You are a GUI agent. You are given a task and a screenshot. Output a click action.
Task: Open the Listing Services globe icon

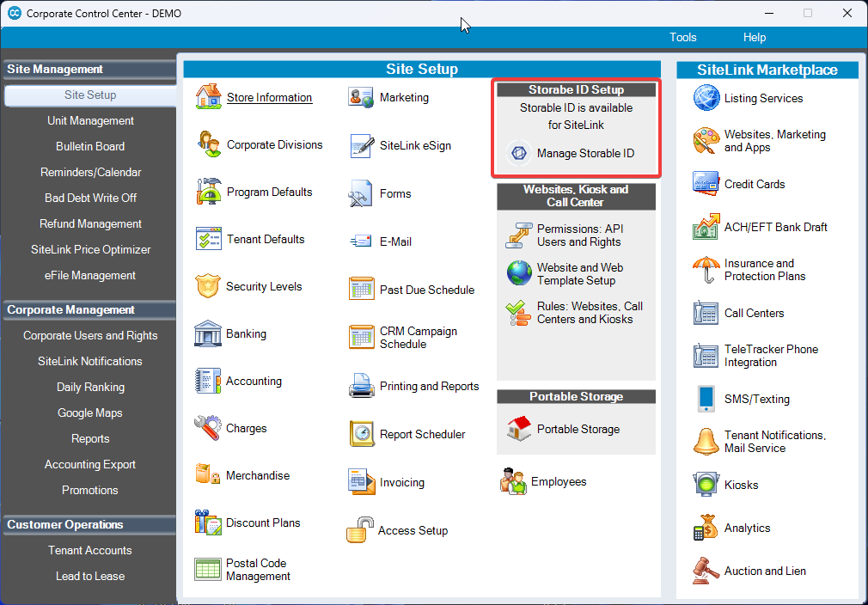click(706, 98)
